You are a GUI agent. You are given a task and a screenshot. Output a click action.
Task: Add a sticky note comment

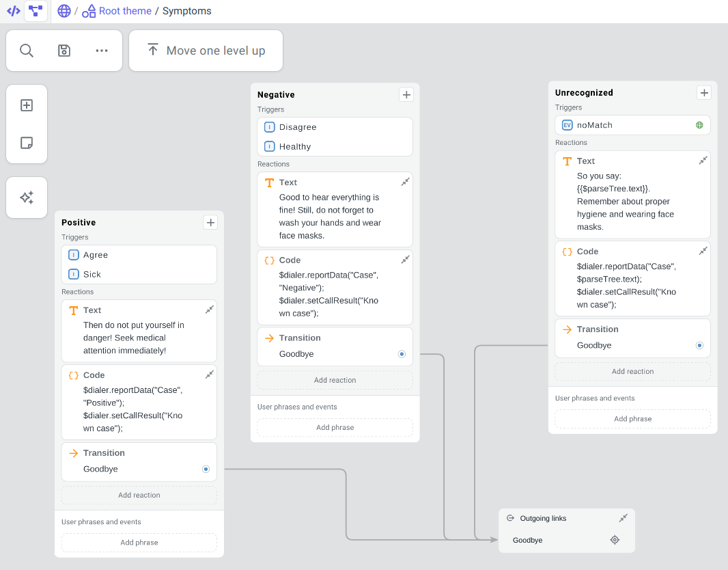point(27,143)
